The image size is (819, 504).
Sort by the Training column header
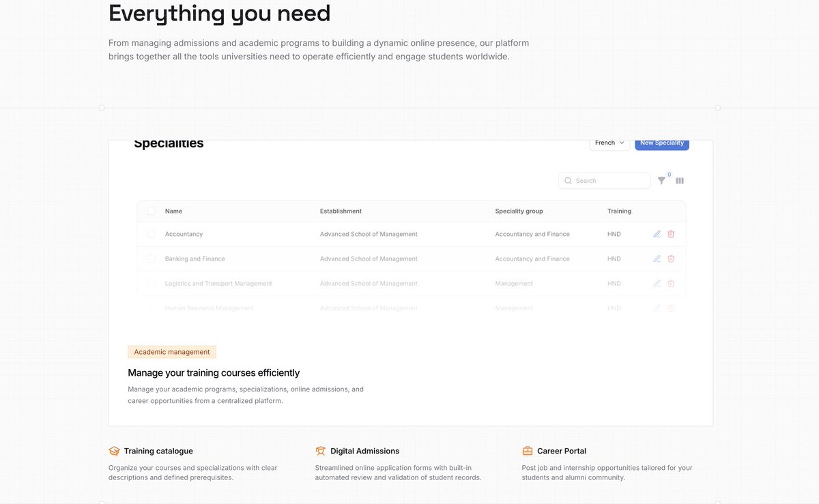click(x=619, y=211)
